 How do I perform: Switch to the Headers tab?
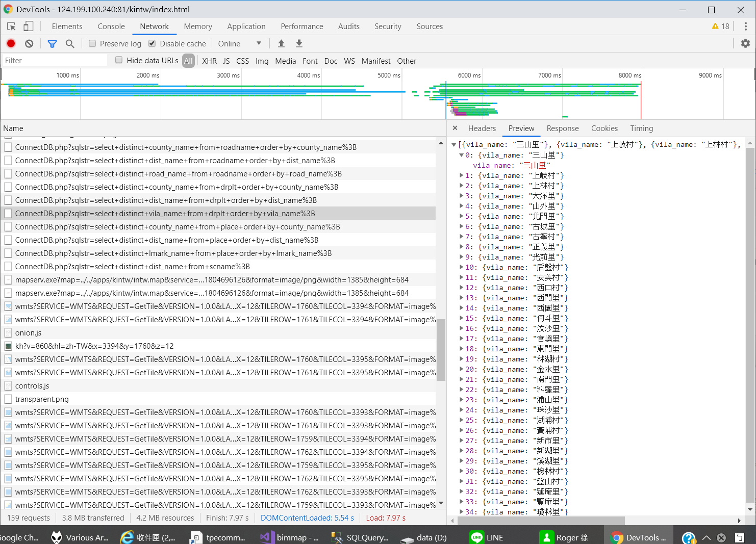(482, 128)
